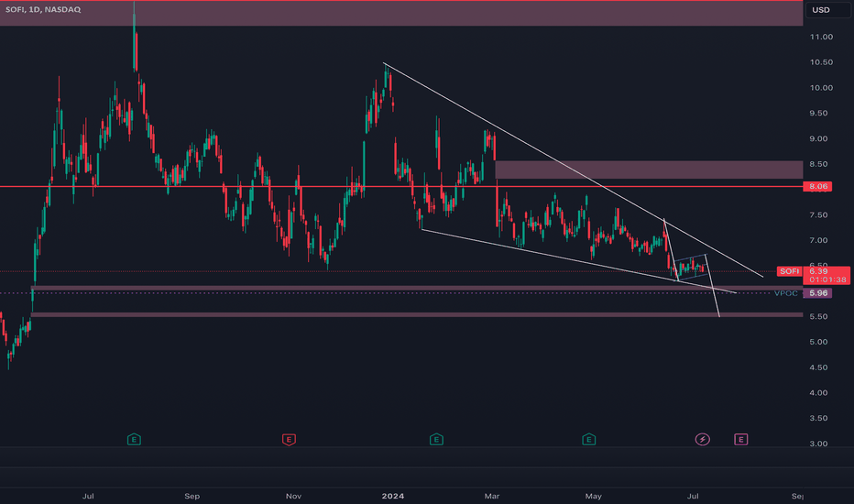Viewport: 854px width, 504px height.
Task: Click the Sep label on time axis
Action: coord(192,496)
